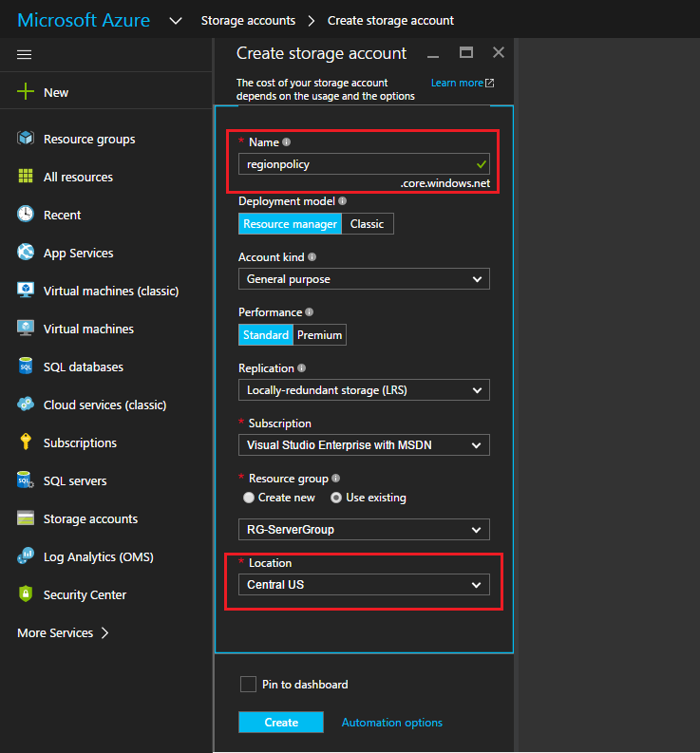
Task: Click the Security Center shield icon
Action: [26, 593]
